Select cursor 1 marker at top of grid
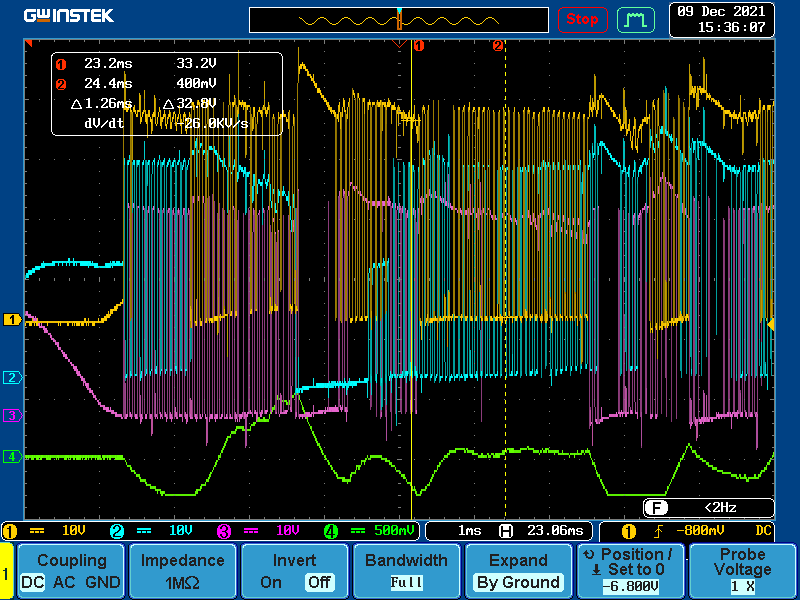Viewport: 800px width, 600px height. click(418, 46)
